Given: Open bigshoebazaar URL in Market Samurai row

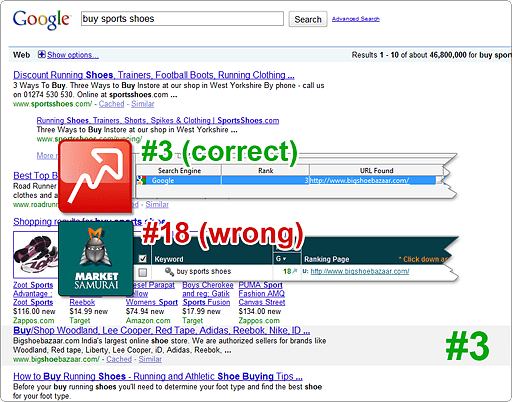Looking at the screenshot, I should (360, 271).
